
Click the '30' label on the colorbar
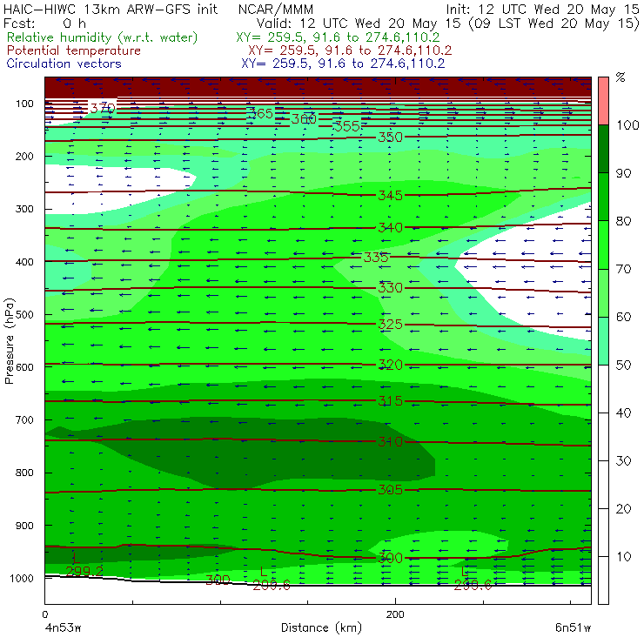coord(623,461)
